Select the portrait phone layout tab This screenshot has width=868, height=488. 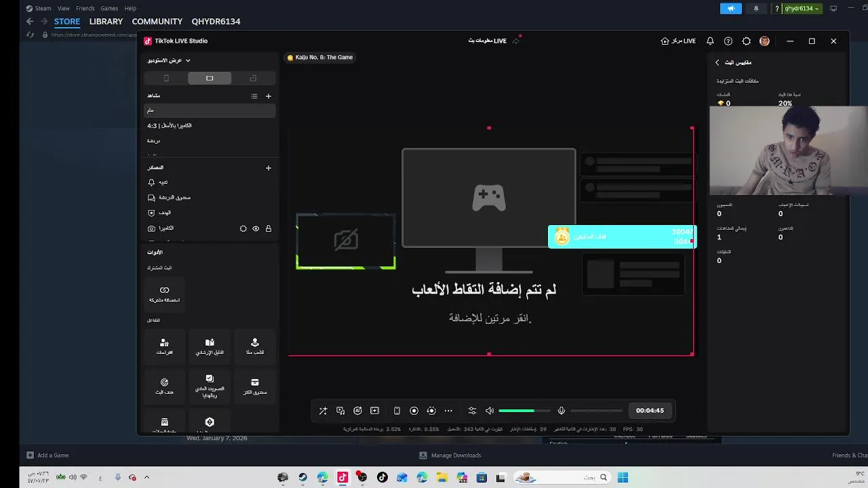(x=166, y=79)
